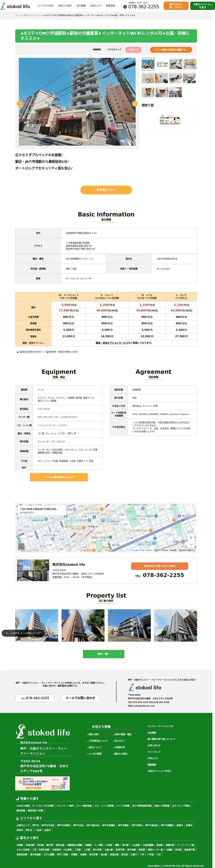This screenshot has width=215, height=868.
Task: Open 閲覧履歴 in the top navigation
Action: (x=110, y=6)
